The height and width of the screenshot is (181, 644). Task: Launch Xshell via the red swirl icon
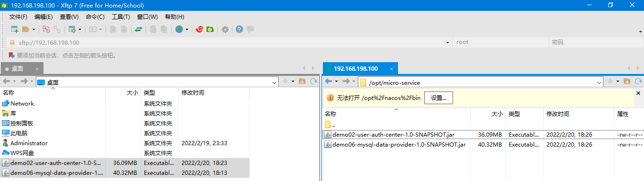[x=199, y=29]
